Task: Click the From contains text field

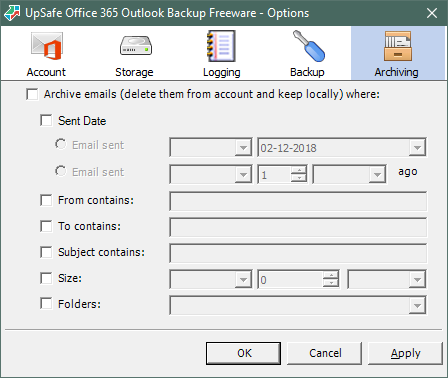Action: click(298, 201)
